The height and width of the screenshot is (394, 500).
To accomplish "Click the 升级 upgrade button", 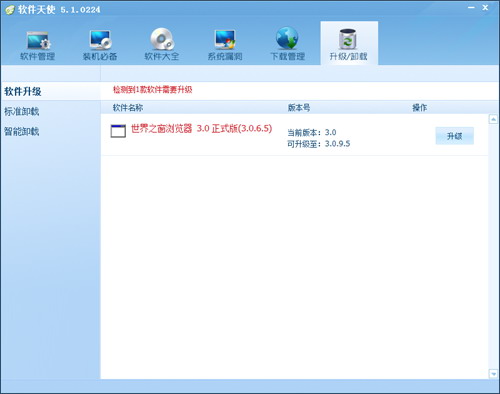I will click(455, 136).
